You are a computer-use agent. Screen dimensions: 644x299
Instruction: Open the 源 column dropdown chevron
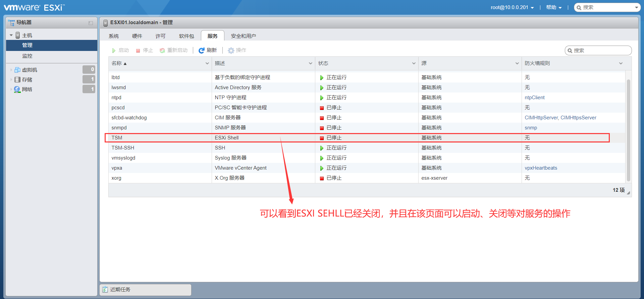point(517,63)
